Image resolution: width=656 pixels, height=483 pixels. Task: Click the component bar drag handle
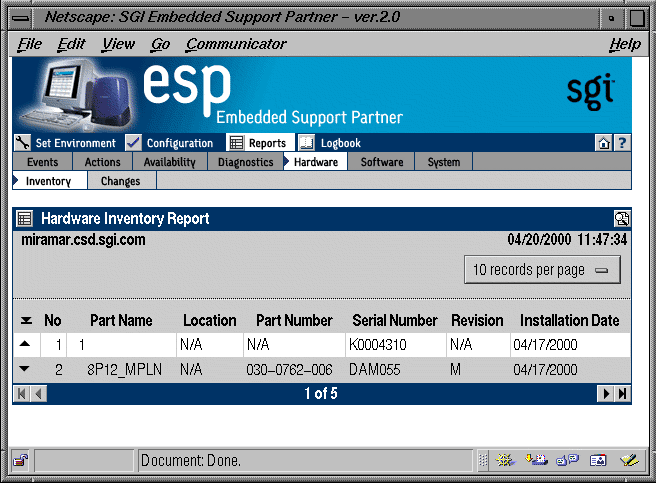483,460
